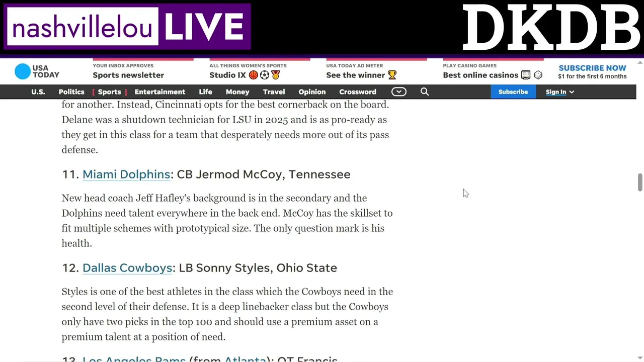Follow the Dallas Cowboys link
Viewport: 644px width, 362px height.
127,267
